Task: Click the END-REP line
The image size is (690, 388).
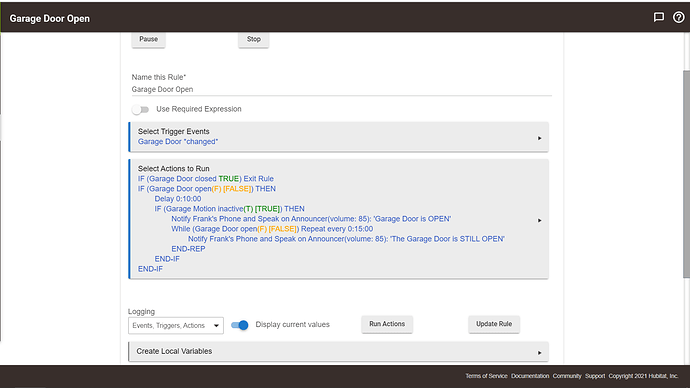Action: pos(188,249)
